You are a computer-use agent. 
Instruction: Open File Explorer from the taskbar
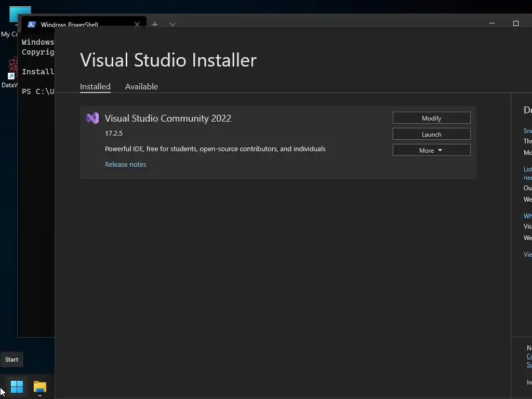(39, 387)
